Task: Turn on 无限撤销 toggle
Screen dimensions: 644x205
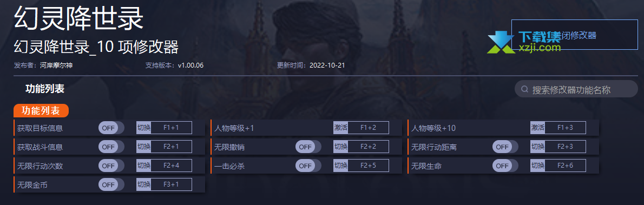Action: (308, 147)
